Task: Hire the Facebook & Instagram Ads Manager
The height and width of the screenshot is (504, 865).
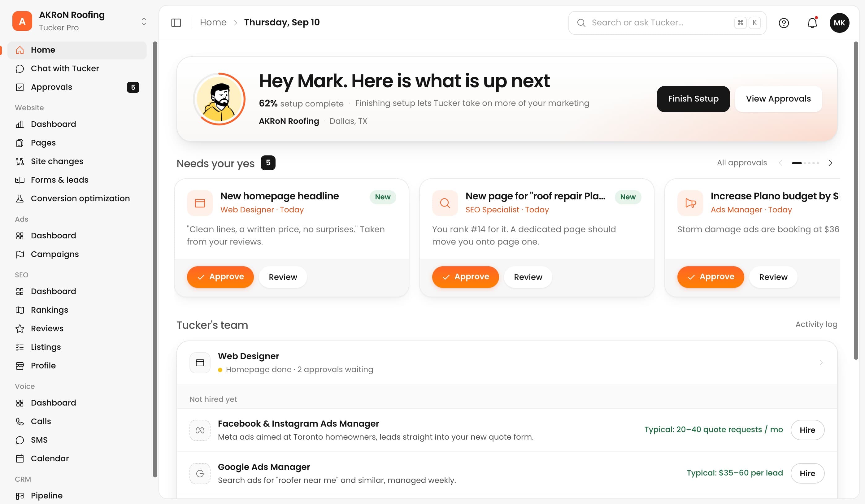Action: click(807, 430)
